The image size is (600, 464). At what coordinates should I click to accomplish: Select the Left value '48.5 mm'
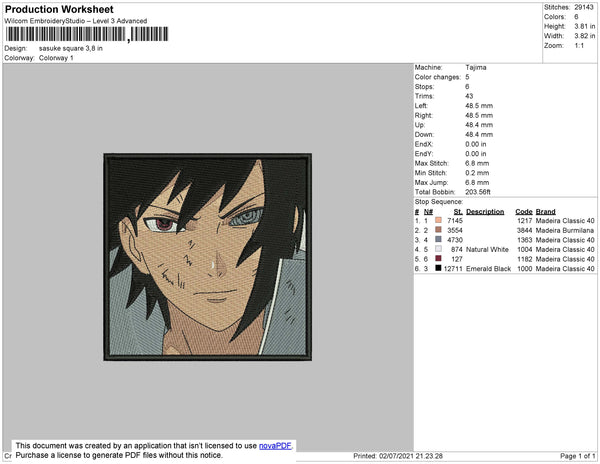pos(479,106)
